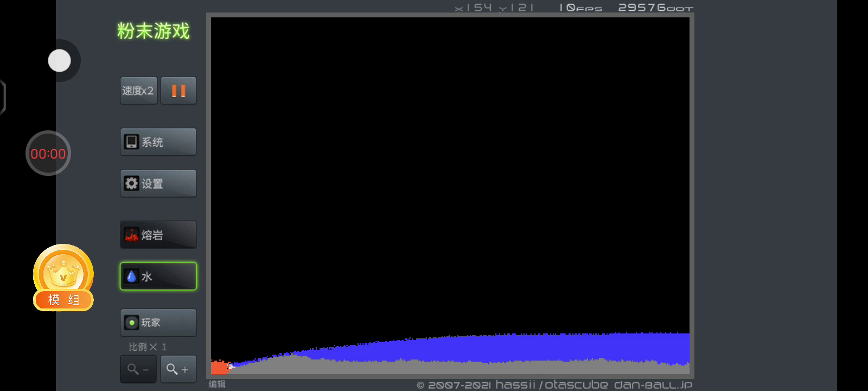Viewport: 868px width, 391px height.
Task: Click the red lava patch in the canvas
Action: tap(218, 368)
